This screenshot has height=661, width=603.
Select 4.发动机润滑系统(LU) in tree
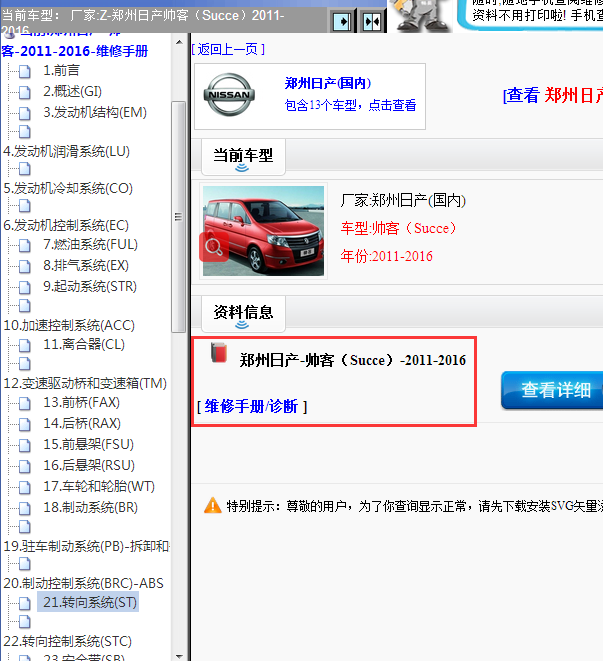tap(67, 151)
